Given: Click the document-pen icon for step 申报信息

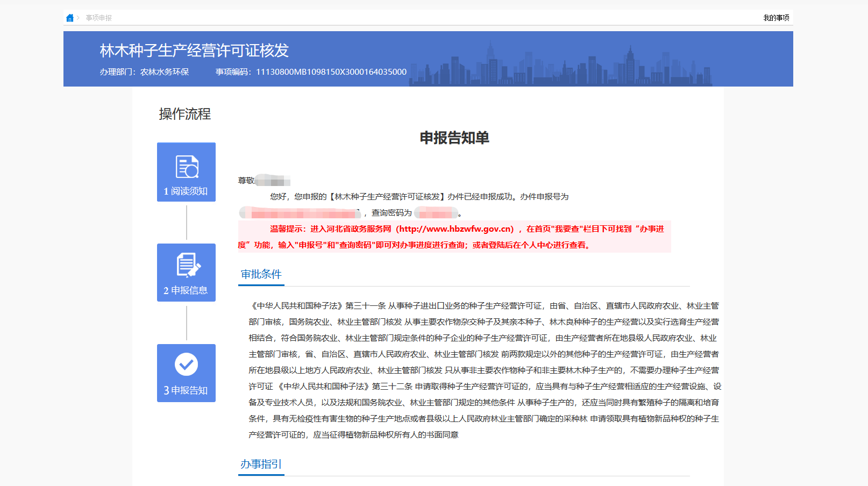Looking at the screenshot, I should (x=186, y=266).
